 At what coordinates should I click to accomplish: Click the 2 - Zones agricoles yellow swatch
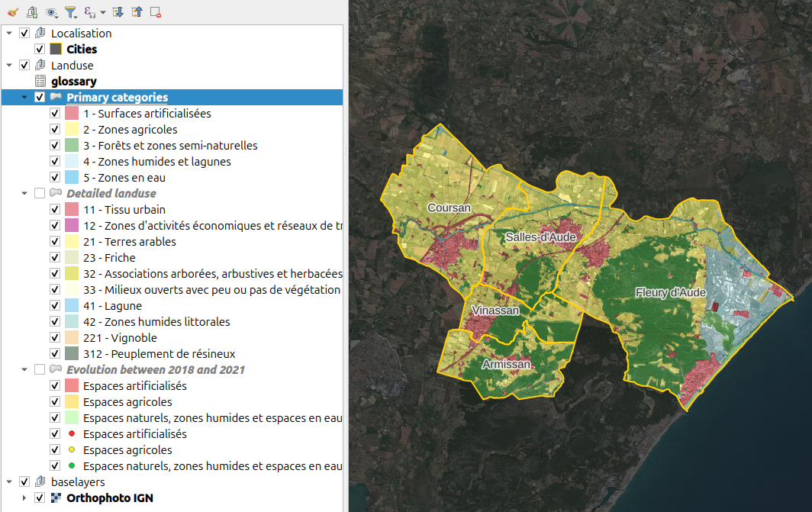[72, 130]
